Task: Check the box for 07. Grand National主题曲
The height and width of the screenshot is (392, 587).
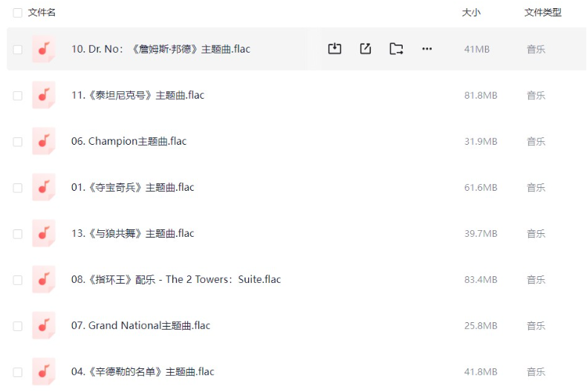Action: [18, 326]
